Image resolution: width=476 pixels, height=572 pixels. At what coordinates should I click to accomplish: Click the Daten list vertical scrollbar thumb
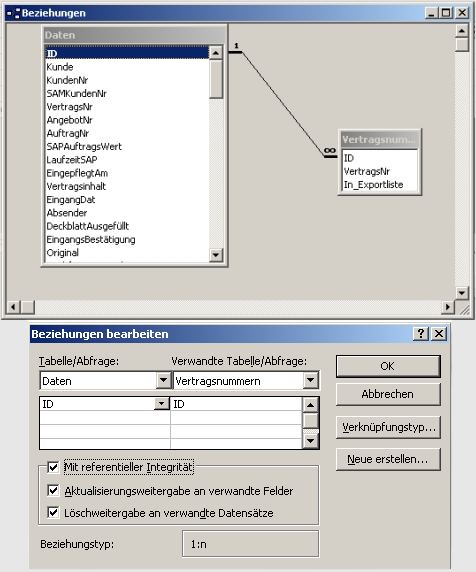(x=216, y=79)
